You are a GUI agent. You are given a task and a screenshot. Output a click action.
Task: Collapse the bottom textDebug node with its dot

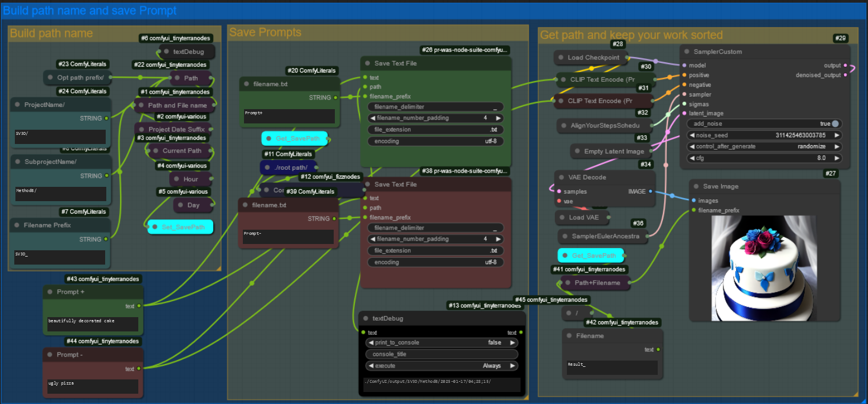[x=365, y=319]
